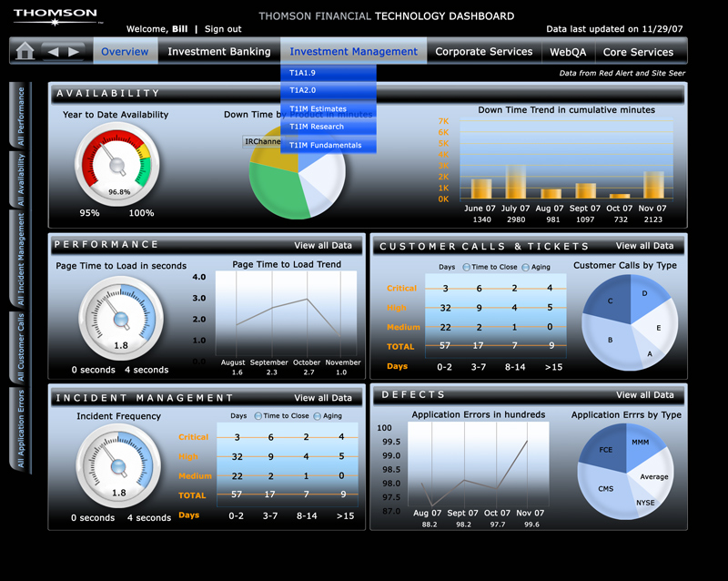Image resolution: width=728 pixels, height=581 pixels.
Task: Click the Page Time to Load gauge
Action: point(119,318)
